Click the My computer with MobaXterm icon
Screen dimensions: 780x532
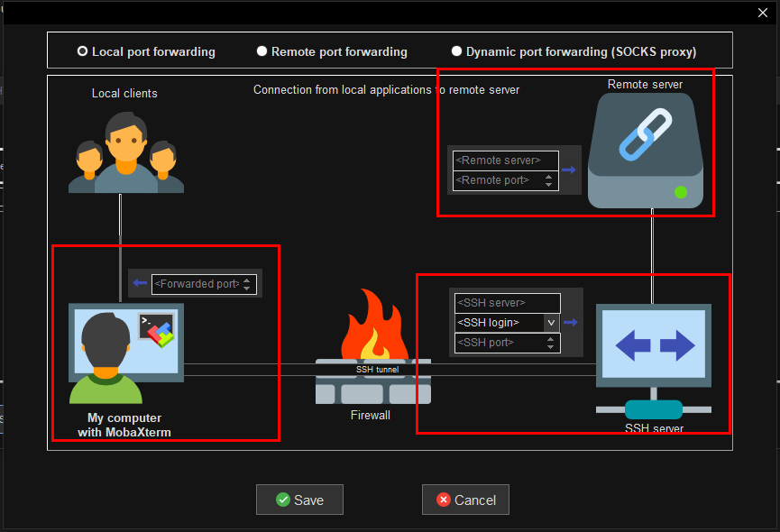[126, 353]
